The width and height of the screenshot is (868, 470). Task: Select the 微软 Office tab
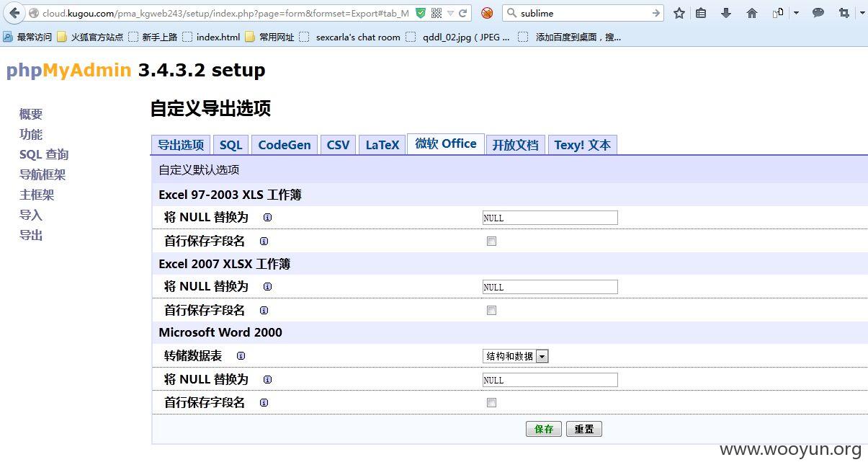point(446,143)
